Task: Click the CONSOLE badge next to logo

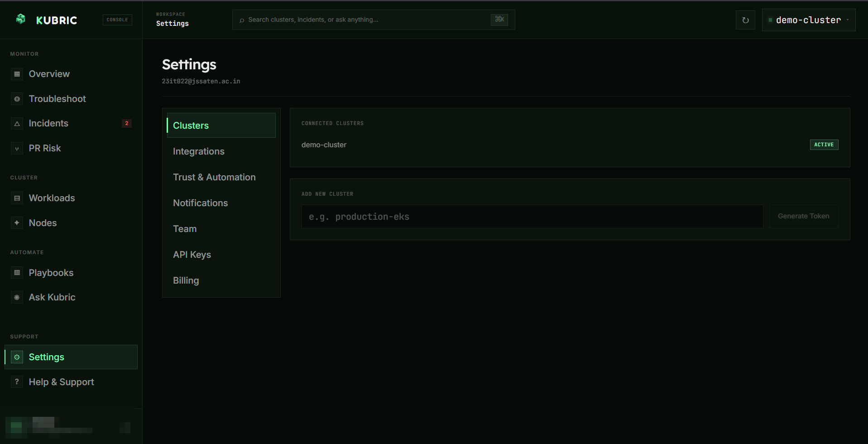Action: point(117,19)
